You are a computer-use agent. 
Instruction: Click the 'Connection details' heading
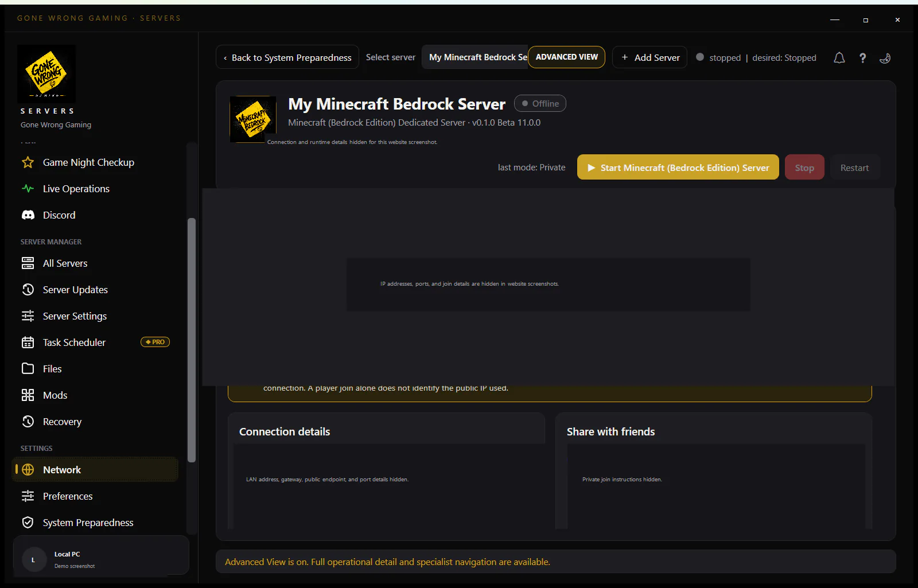285,432
